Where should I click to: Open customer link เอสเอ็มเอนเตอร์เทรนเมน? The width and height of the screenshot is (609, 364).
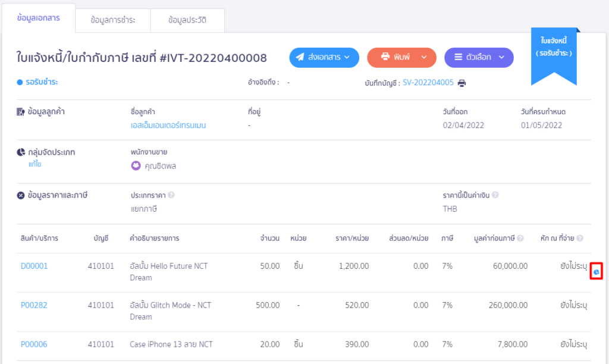(168, 125)
